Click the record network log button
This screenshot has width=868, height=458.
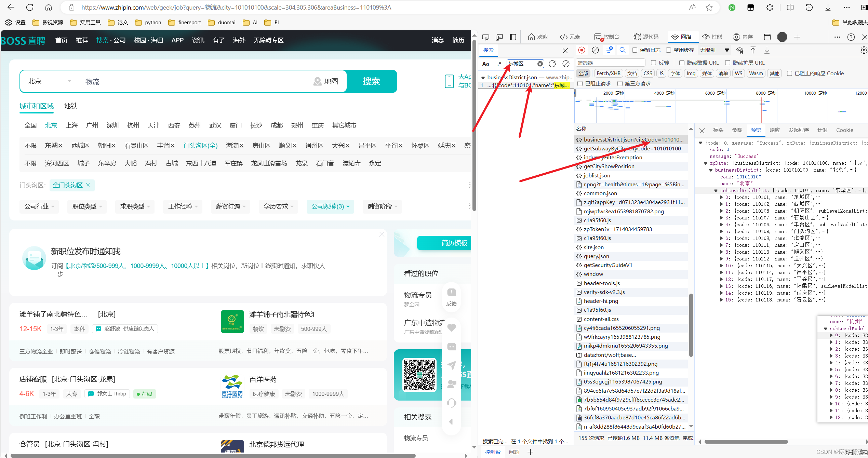coord(582,50)
